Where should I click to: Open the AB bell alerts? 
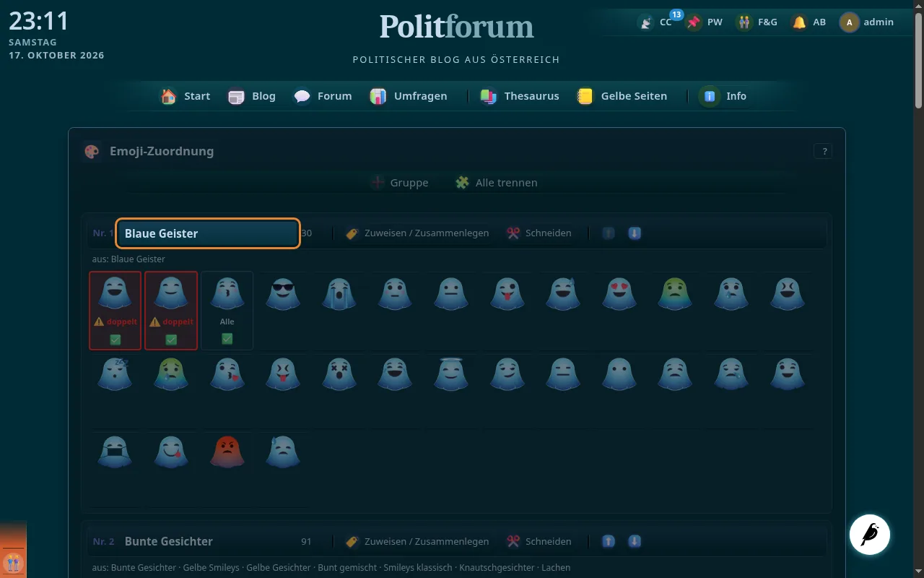pos(808,22)
